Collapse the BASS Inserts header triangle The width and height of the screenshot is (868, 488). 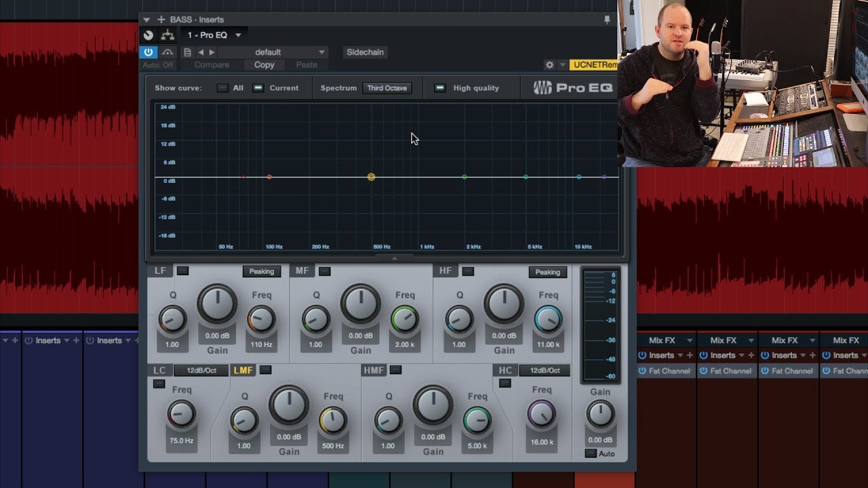146,20
